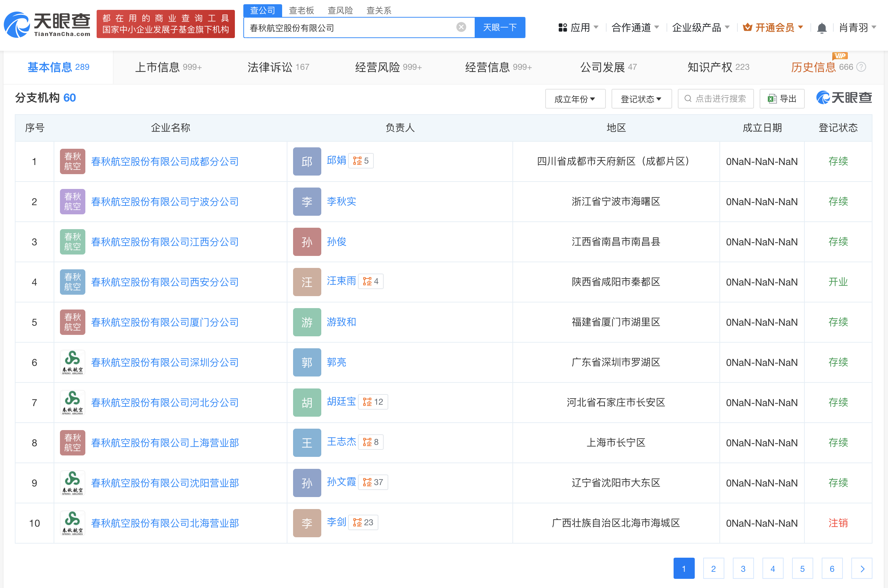The image size is (888, 588).
Task: Open the 上市信息 tab
Action: tap(169, 67)
